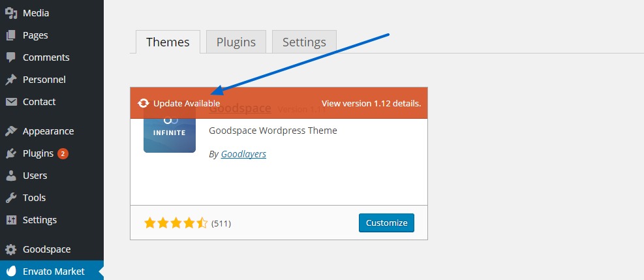Click the Appearance paintbrush icon
The image size is (644, 280).
[11, 131]
